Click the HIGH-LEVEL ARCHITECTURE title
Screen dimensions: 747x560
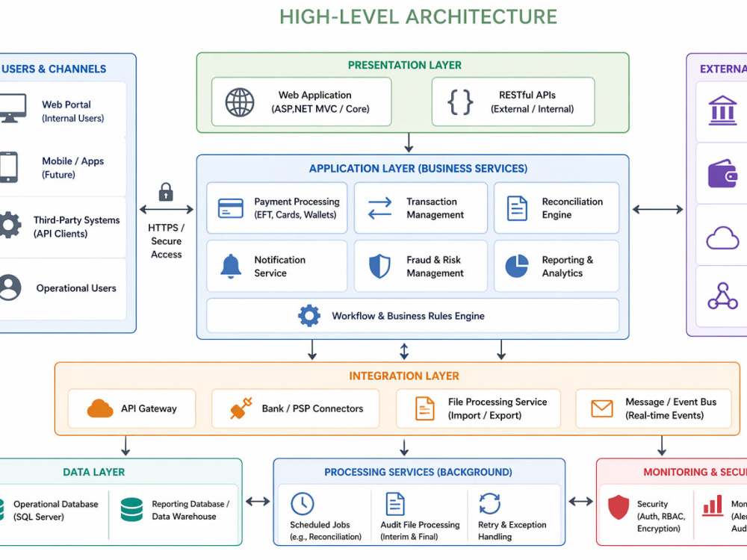[418, 17]
